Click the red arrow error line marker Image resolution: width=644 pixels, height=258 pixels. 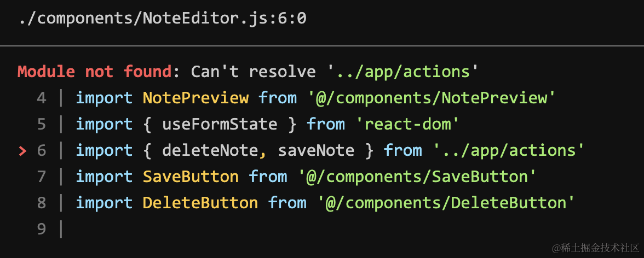[x=22, y=151]
